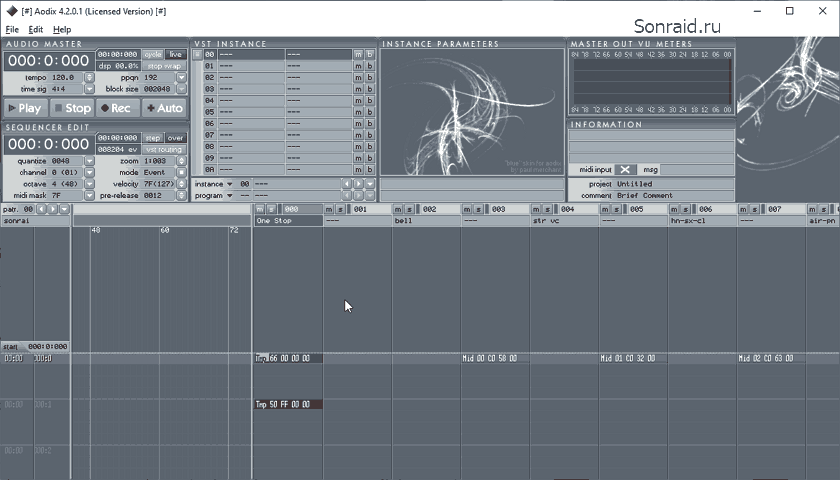The height and width of the screenshot is (480, 840).
Task: Go to next pattern with right arrow
Action: (x=52, y=209)
